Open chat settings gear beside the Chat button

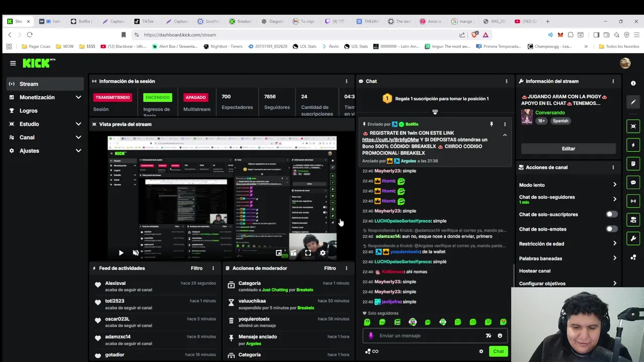click(x=481, y=351)
